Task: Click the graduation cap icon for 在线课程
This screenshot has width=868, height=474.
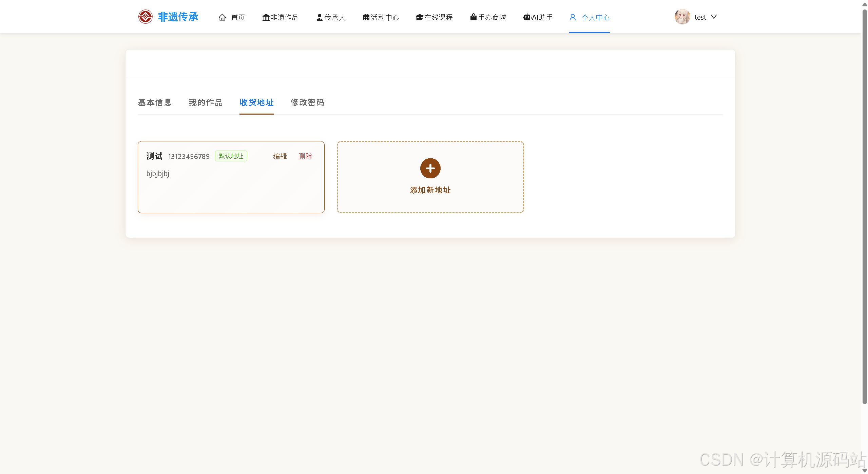Action: [419, 17]
